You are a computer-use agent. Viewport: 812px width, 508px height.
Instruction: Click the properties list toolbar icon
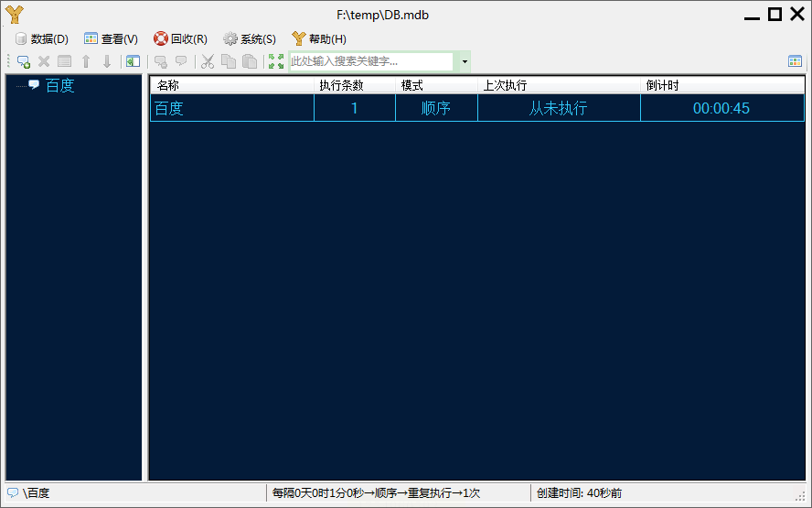click(65, 61)
